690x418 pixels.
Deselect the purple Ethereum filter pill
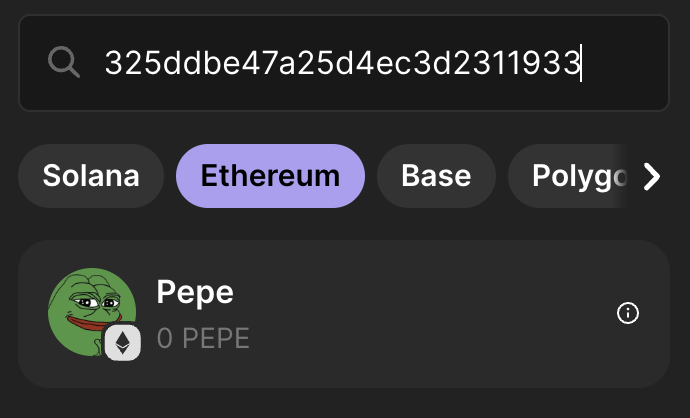pos(270,176)
